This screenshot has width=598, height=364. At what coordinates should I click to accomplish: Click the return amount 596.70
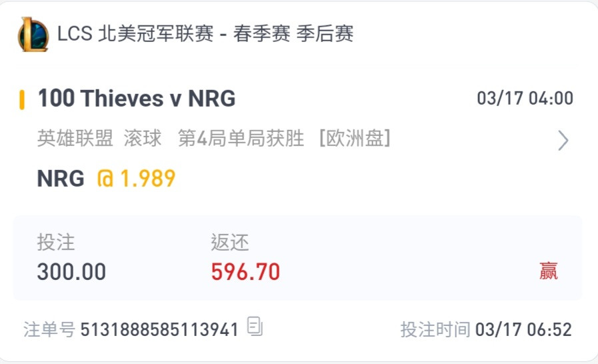[245, 271]
